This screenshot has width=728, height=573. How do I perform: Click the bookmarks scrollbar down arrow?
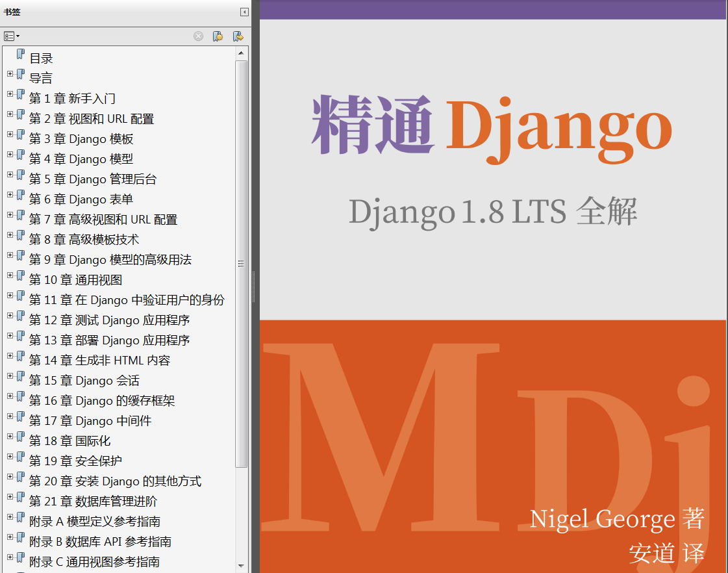click(241, 565)
